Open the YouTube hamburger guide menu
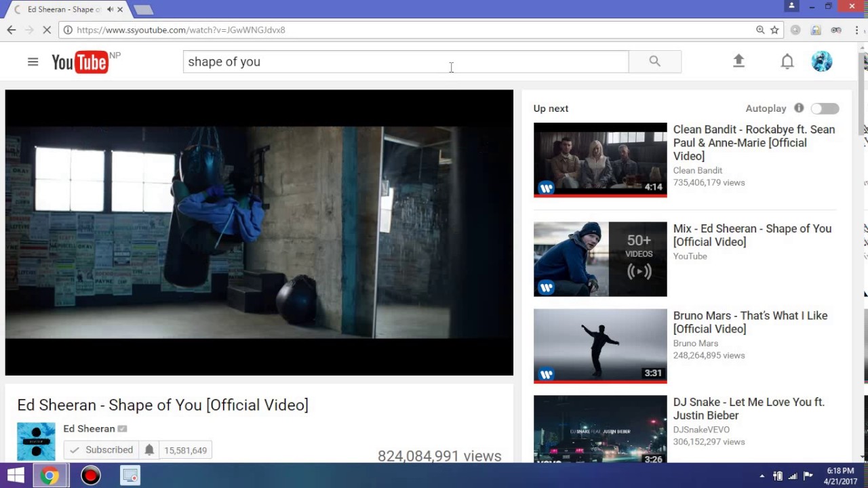This screenshot has height=488, width=868. pyautogui.click(x=33, y=62)
